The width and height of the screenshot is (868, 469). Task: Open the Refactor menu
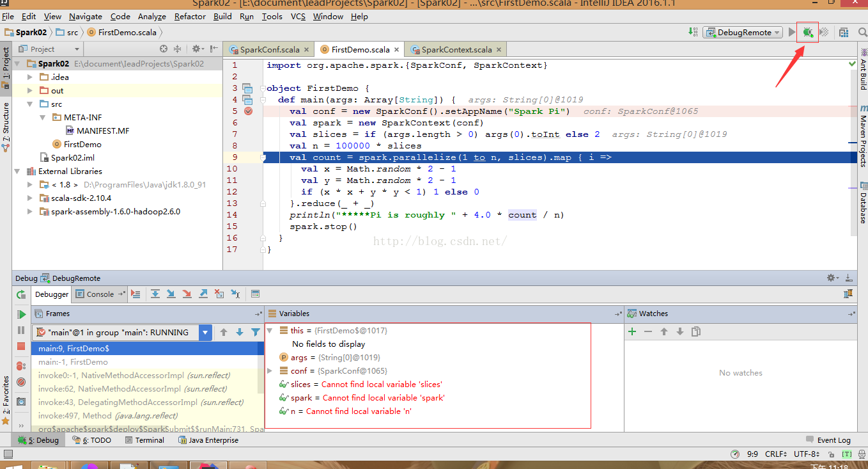(x=190, y=16)
